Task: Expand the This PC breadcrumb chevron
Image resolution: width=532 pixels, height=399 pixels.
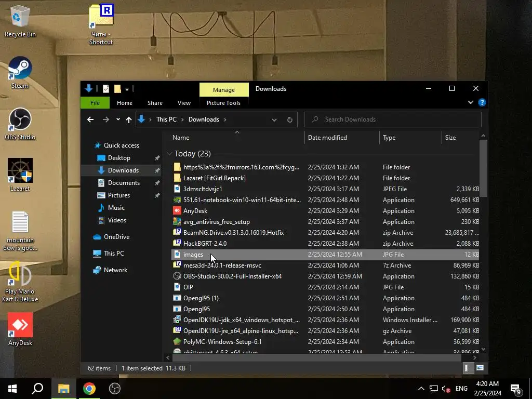Action: (x=182, y=119)
